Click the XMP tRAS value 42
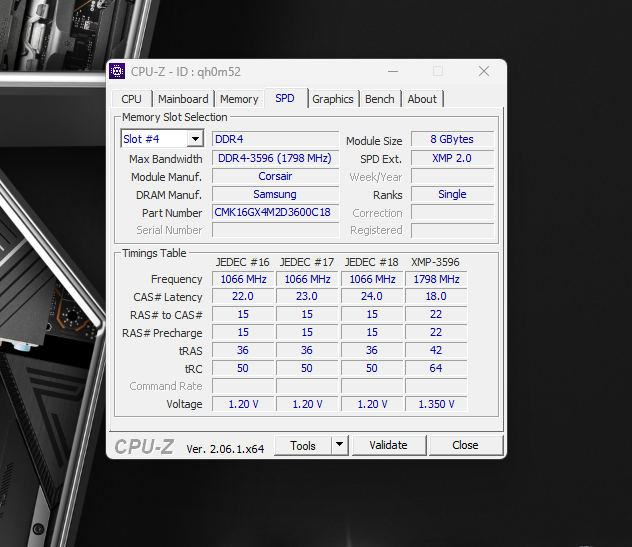 [436, 350]
